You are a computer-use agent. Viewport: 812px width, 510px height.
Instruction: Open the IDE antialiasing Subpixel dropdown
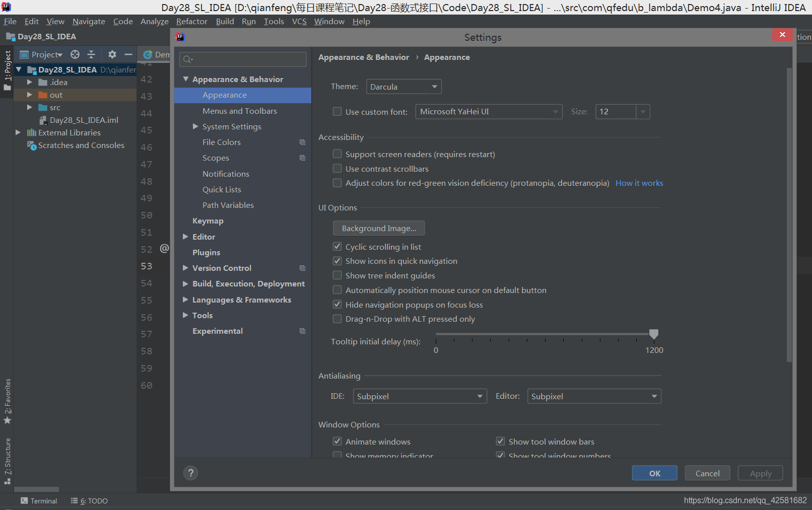(420, 396)
